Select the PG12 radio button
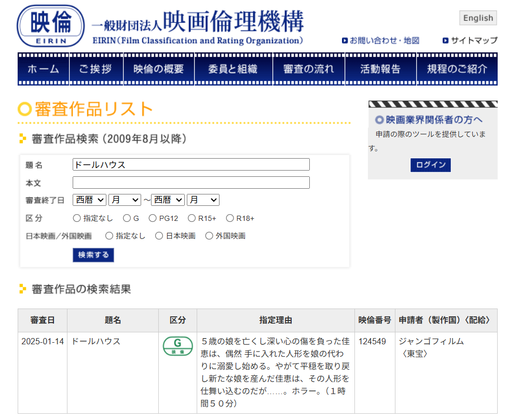 click(153, 218)
